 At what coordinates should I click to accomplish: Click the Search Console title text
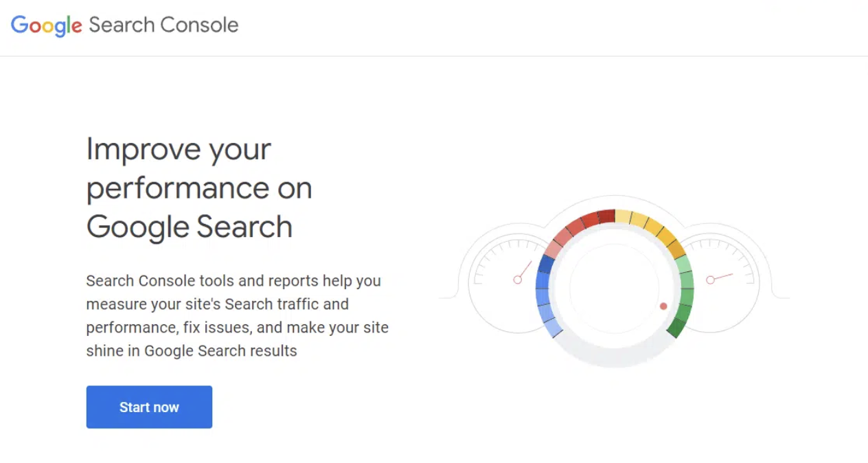coord(163,25)
